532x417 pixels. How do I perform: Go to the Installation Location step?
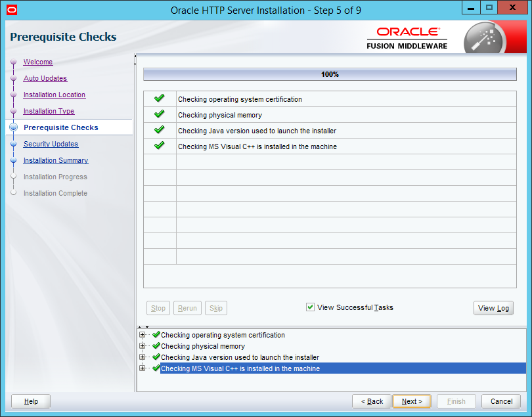pos(55,95)
